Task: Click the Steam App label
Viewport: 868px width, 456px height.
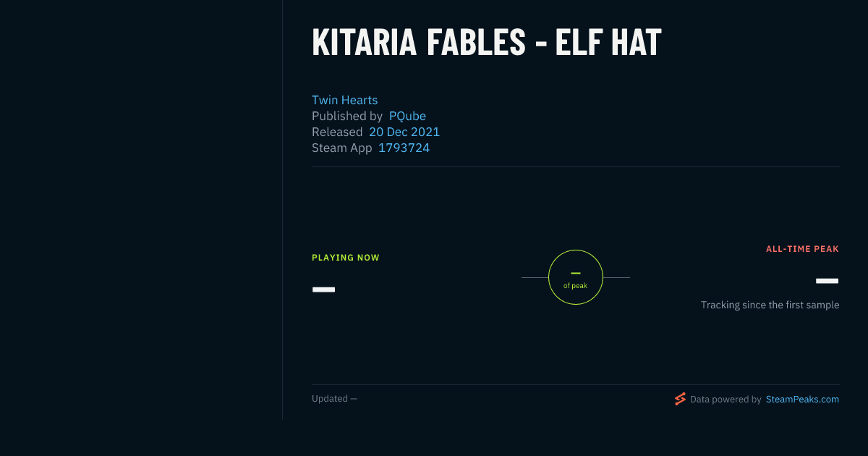Action: pyautogui.click(x=342, y=148)
